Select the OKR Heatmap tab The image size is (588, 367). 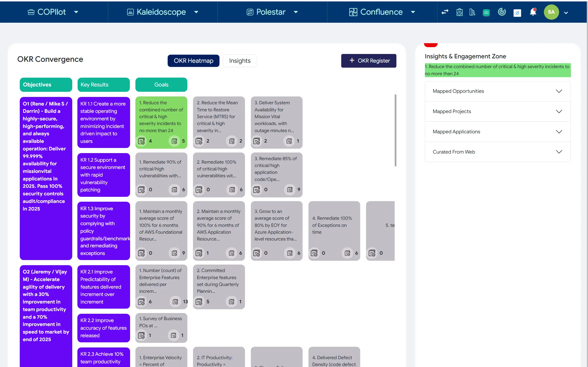pos(193,61)
